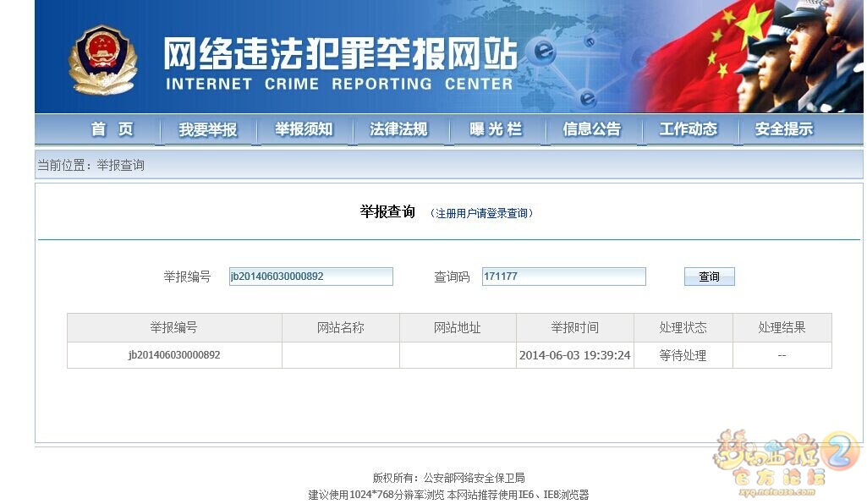Click inside the 查询码 input field

coord(563,277)
